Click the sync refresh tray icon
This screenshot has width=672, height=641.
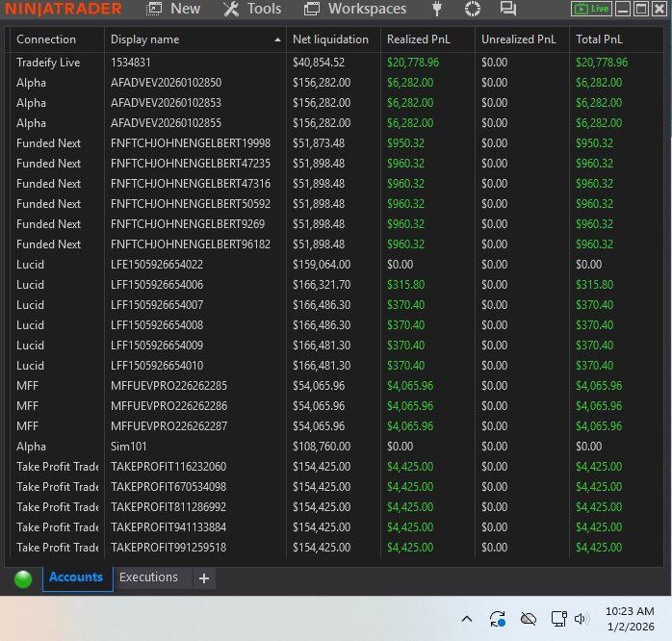(498, 619)
